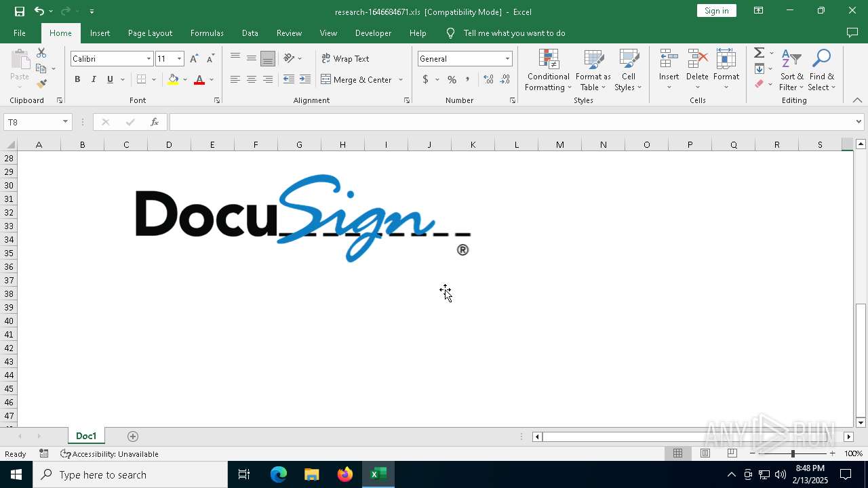Click the Sign in button
This screenshot has width=868, height=488.
(716, 11)
